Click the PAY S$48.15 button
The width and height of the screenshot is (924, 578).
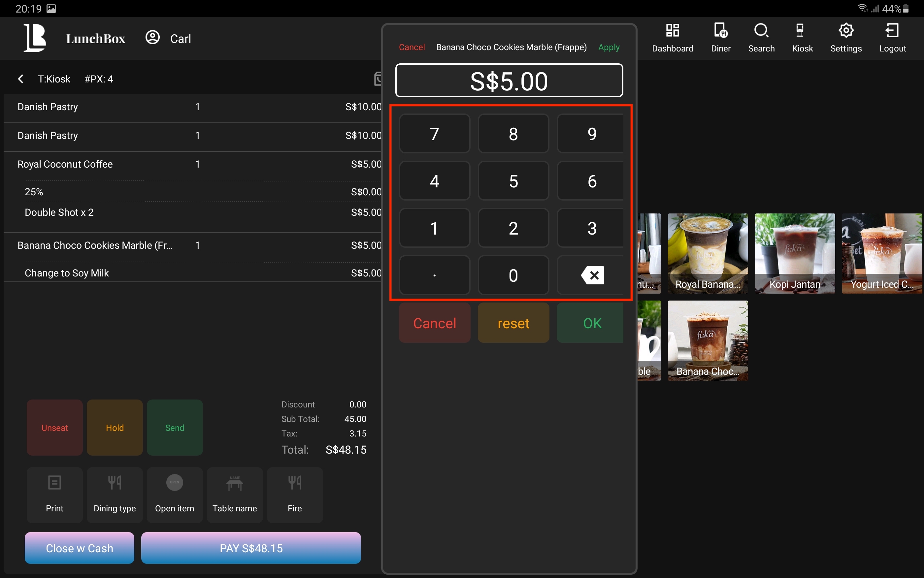(x=251, y=548)
